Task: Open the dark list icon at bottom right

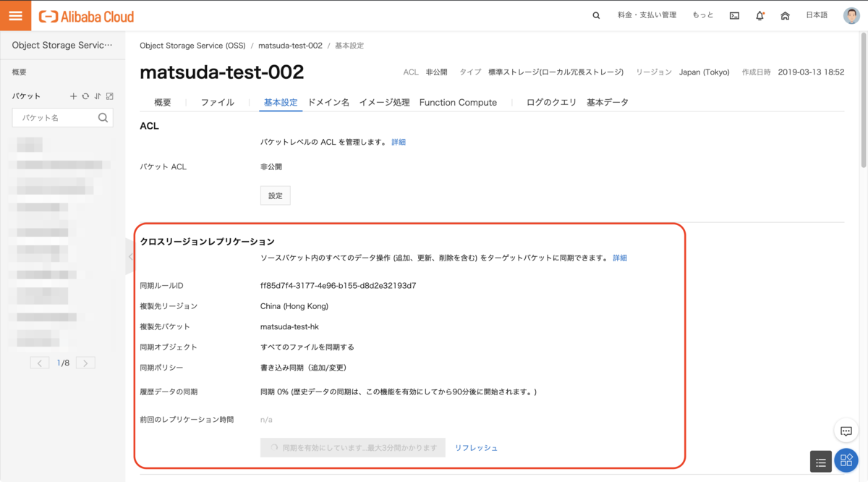Action: [820, 461]
